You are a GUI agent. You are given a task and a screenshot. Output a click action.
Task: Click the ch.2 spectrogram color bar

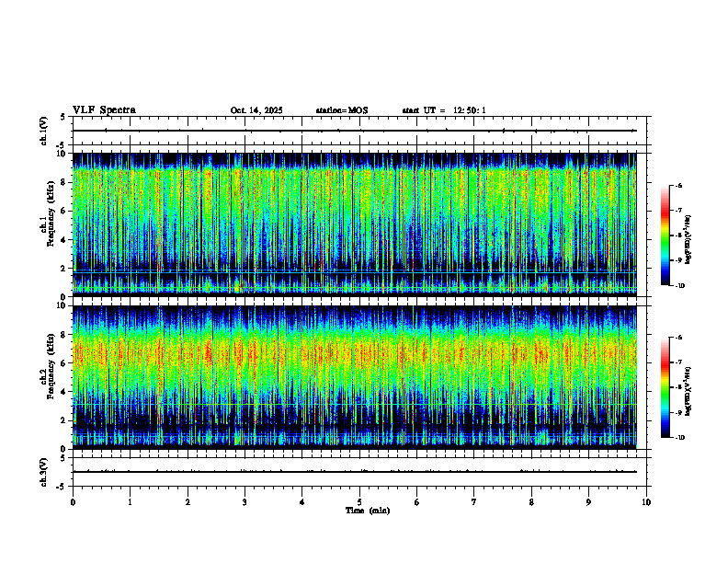pyautogui.click(x=665, y=387)
